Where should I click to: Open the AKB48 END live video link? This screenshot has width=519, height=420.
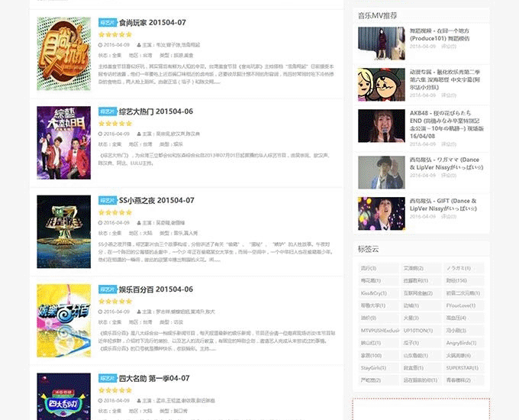(446, 124)
